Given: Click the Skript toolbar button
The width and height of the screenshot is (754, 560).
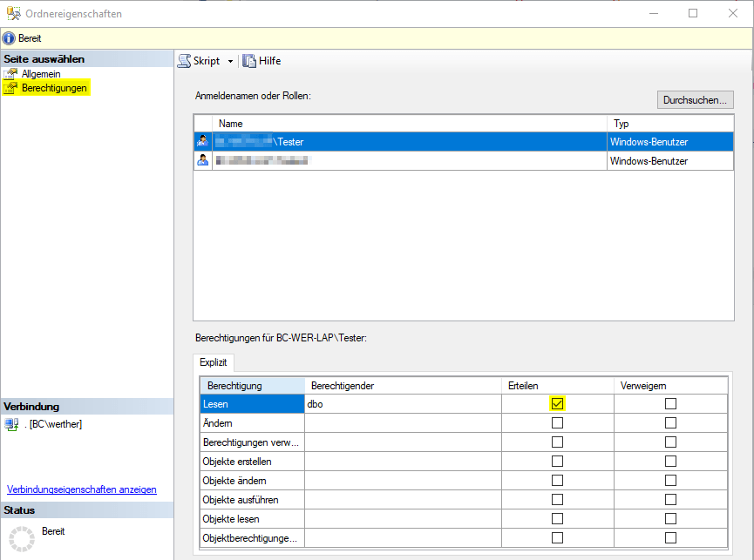Looking at the screenshot, I should tap(207, 61).
